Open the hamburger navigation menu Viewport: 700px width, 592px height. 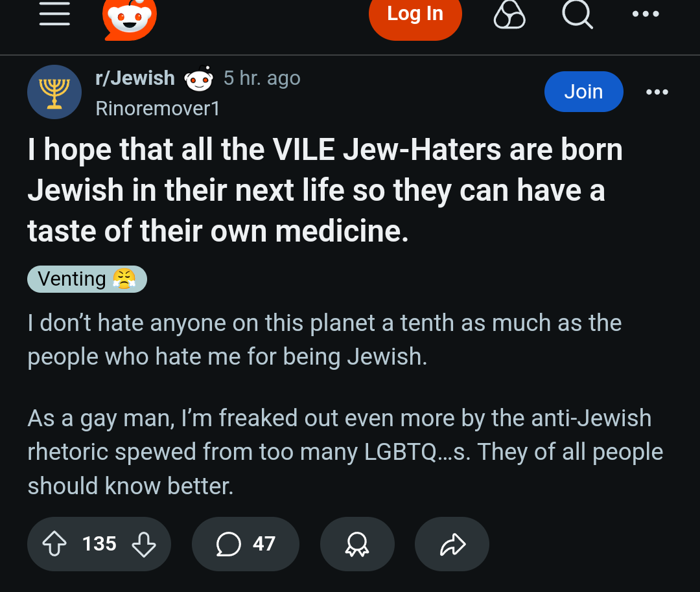[54, 14]
